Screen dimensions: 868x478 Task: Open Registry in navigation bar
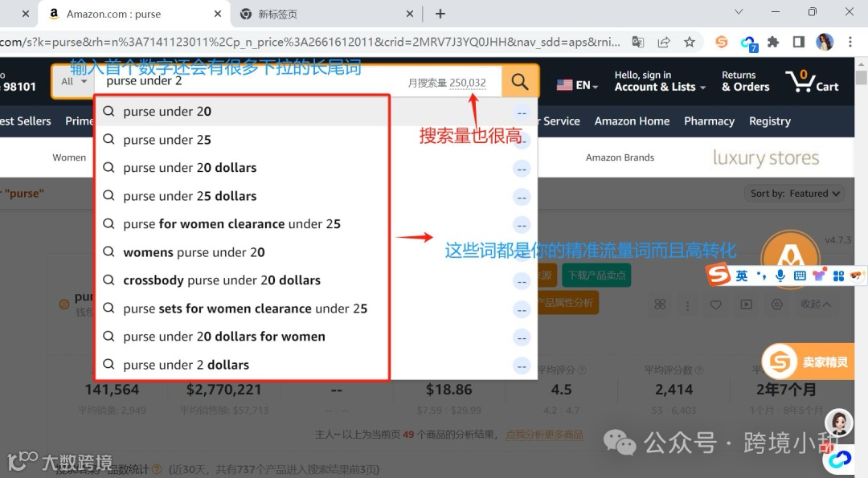click(x=769, y=121)
